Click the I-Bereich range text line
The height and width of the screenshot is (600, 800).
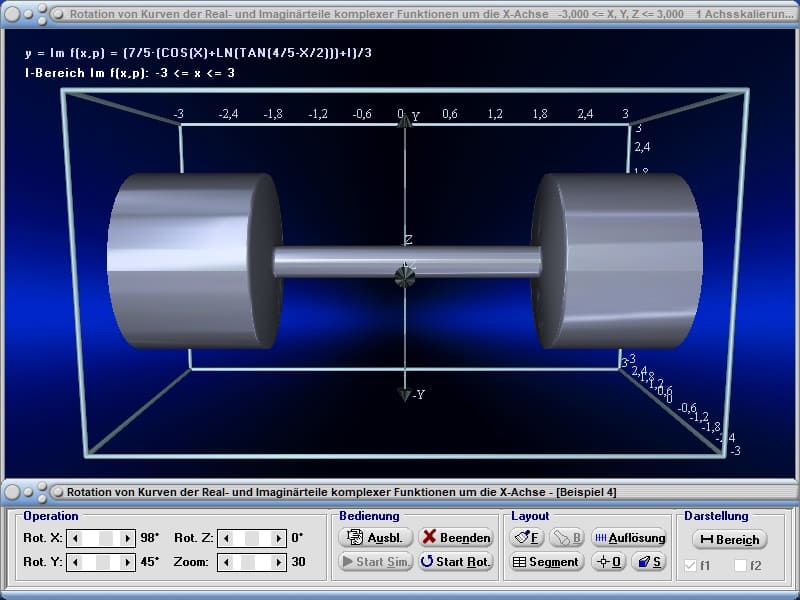[x=130, y=73]
